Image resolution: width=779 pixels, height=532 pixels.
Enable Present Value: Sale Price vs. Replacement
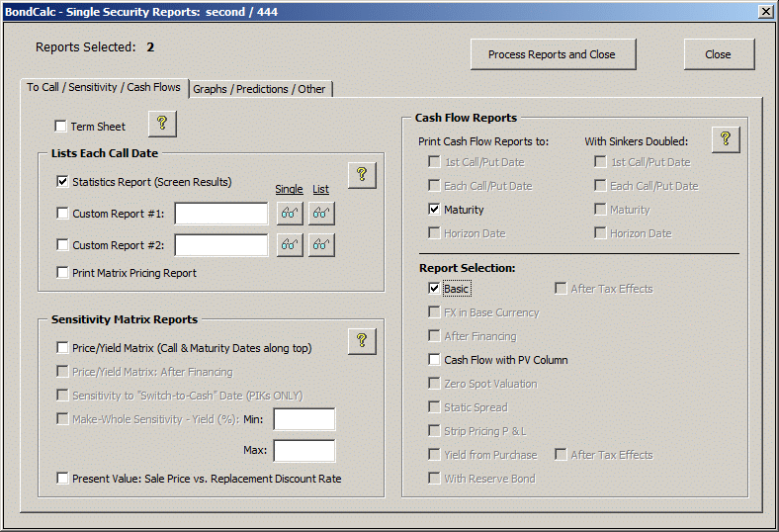click(x=62, y=479)
